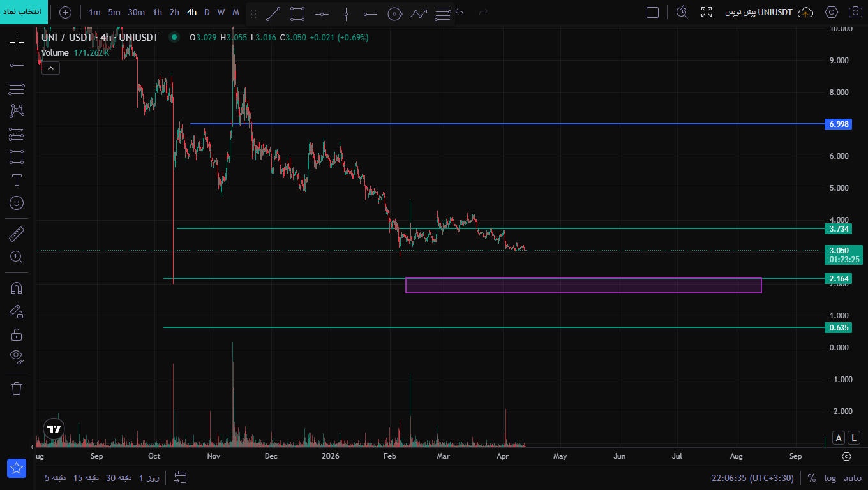Lock all drawing tools
This screenshot has width=868, height=490.
tap(17, 334)
